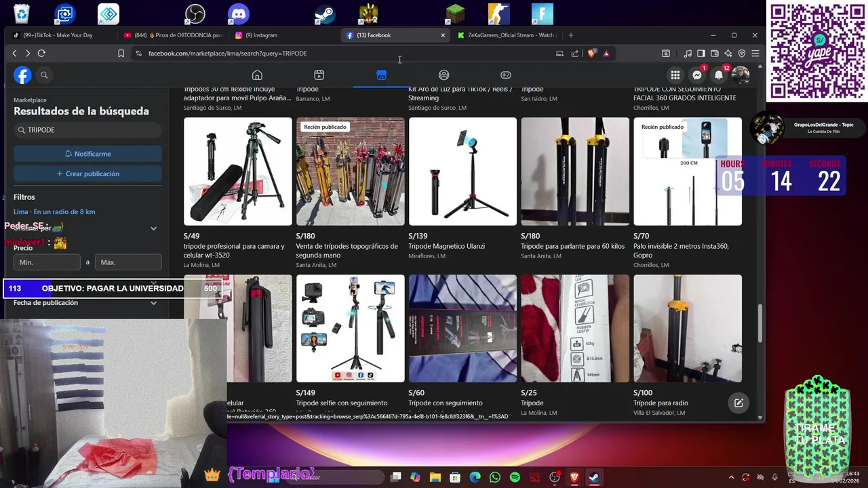
Task: Open the Facebook Reels/Video icon
Action: [x=319, y=75]
